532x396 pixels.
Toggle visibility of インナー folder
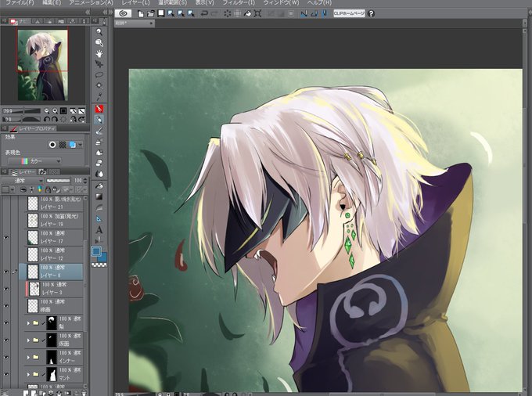pos(5,358)
